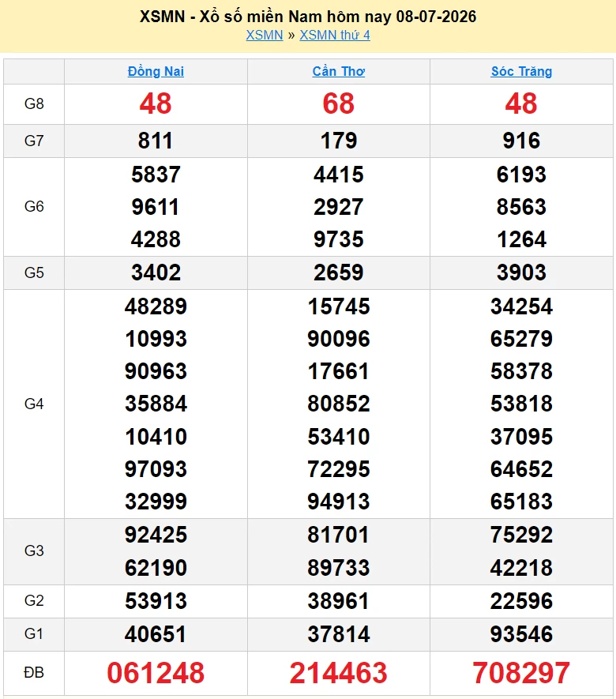
Task: Click Cần Thơ G1 number 37814
Action: pyautogui.click(x=339, y=634)
